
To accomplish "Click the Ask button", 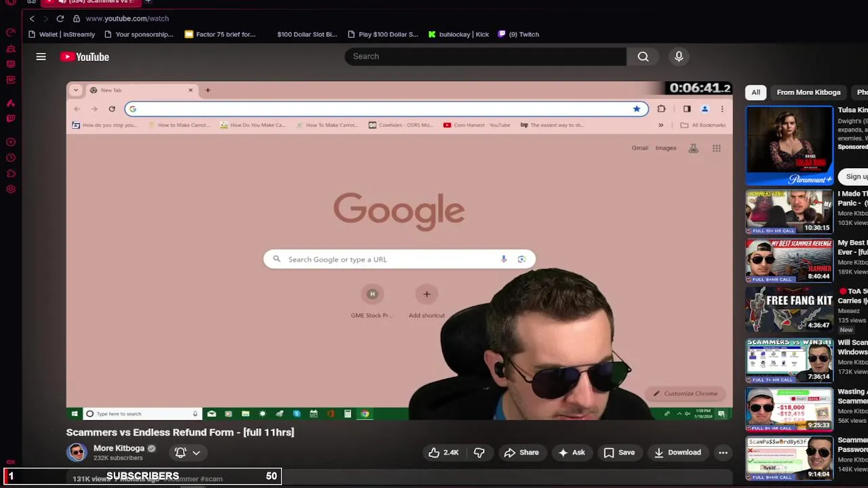I will (x=571, y=452).
